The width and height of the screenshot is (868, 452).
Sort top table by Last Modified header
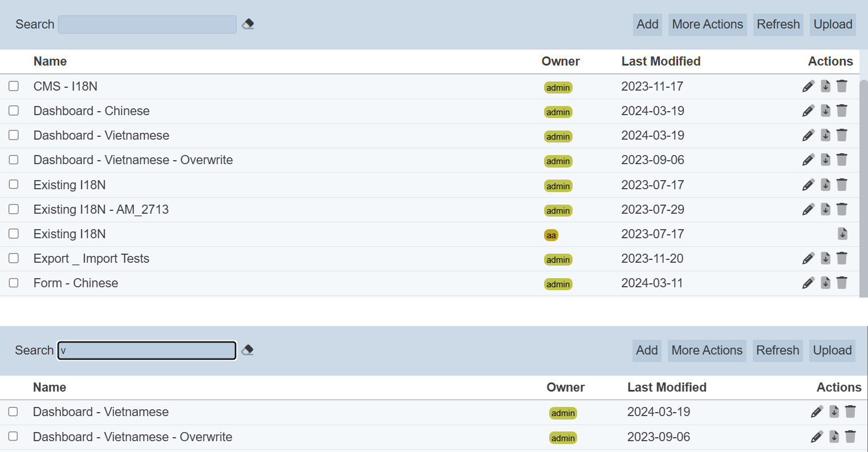tap(660, 62)
